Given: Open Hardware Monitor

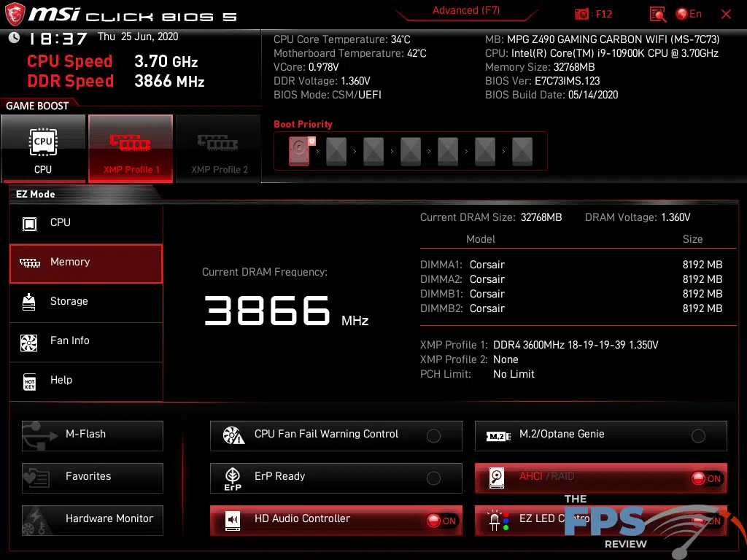Looking at the screenshot, I should [93, 521].
